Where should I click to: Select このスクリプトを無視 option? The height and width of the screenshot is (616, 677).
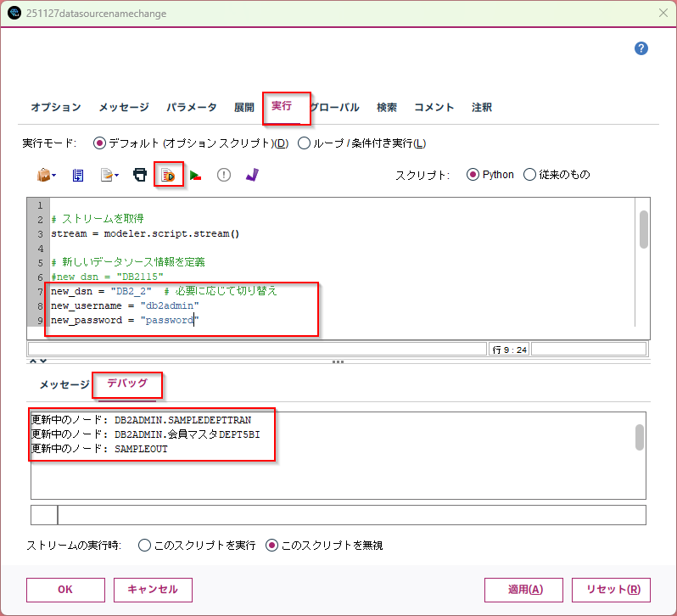tap(271, 546)
